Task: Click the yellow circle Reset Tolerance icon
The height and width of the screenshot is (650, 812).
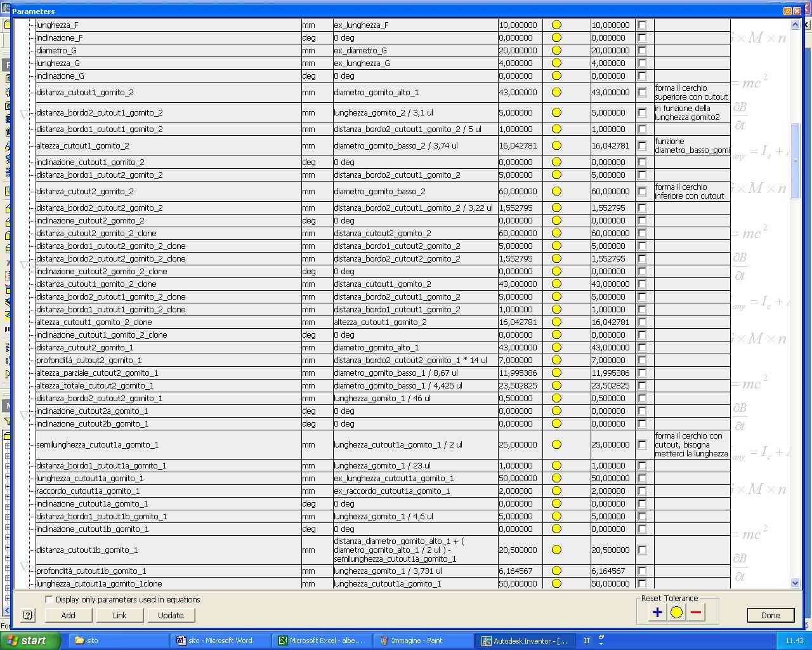Action: [676, 613]
